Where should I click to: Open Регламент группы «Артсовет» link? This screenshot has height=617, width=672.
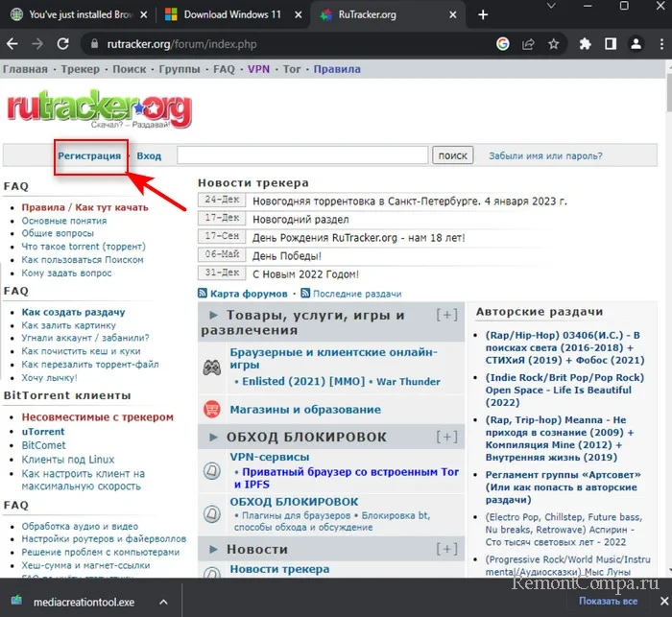click(x=563, y=487)
